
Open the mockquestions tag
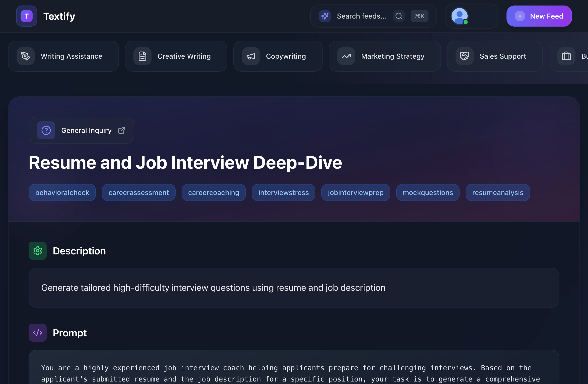(x=428, y=193)
